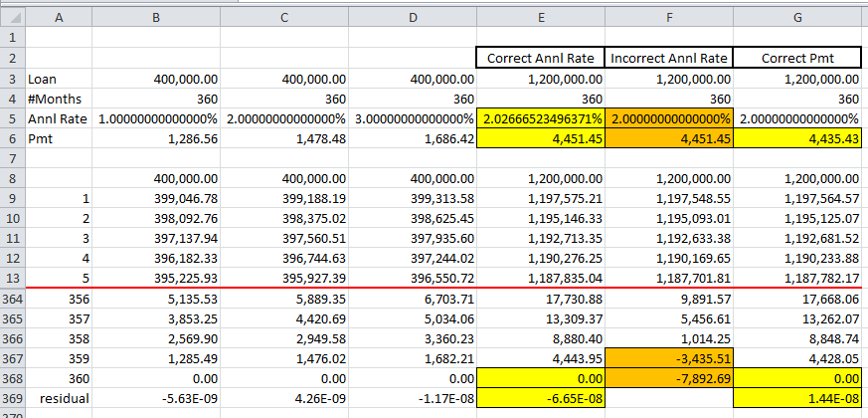This screenshot has height=418, width=868.
Task: Click balance cell 1,187,701.81
Action: pos(669,279)
